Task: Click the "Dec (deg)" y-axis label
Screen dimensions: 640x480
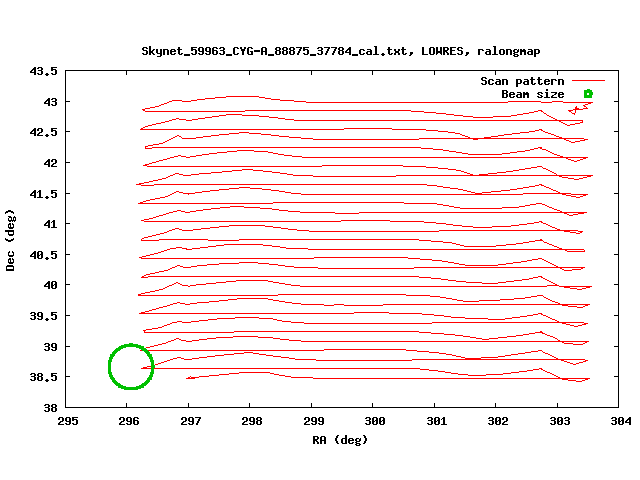Action: click(x=11, y=240)
